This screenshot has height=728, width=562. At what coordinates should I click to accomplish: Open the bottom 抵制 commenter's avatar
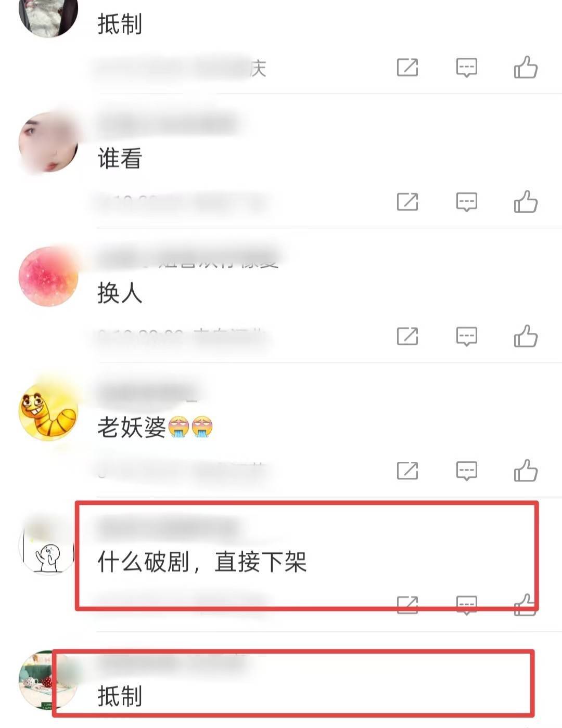[x=48, y=680]
